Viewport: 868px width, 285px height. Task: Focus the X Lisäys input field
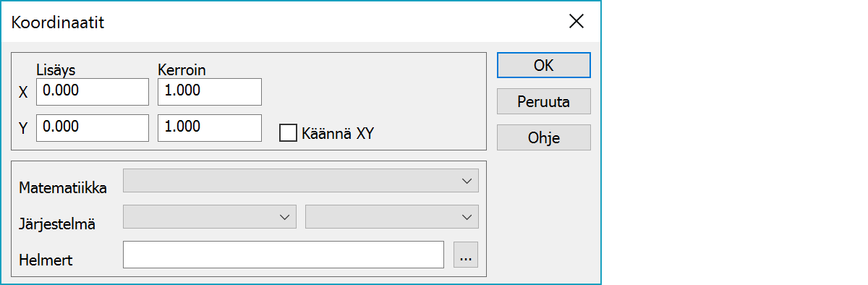(x=93, y=92)
